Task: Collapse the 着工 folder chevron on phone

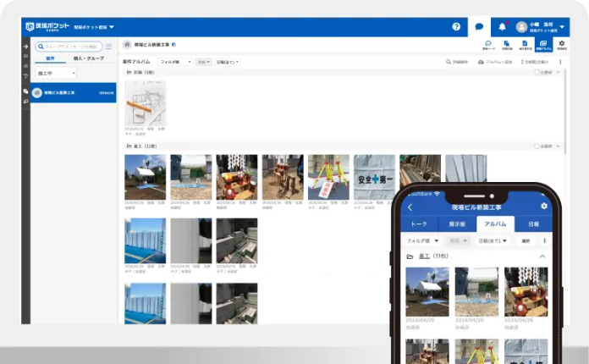Action: click(542, 256)
